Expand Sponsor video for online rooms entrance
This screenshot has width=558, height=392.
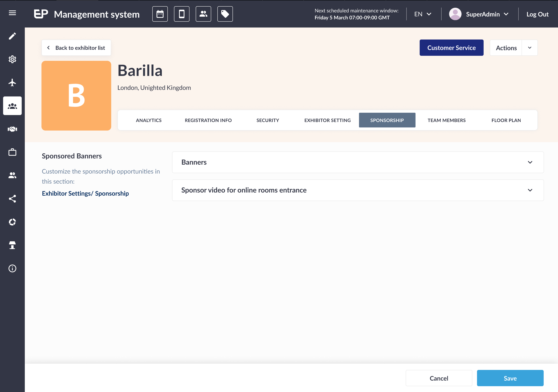tap(358, 190)
